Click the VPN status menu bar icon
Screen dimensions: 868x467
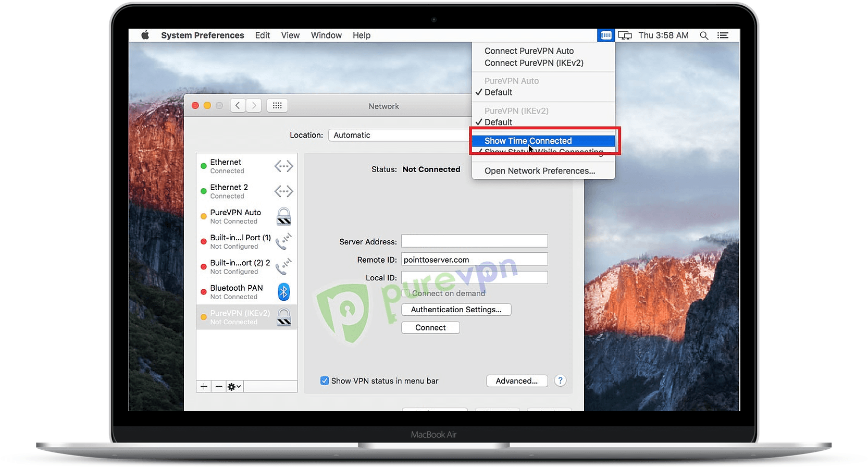(606, 35)
